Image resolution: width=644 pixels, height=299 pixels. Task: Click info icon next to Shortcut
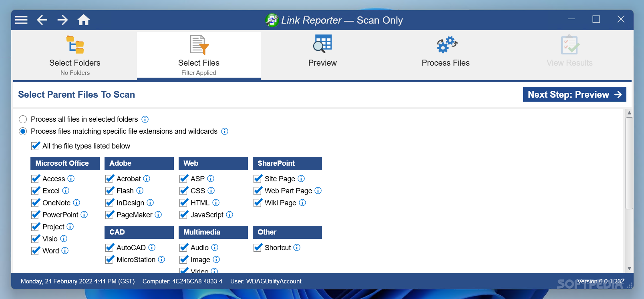[297, 247]
